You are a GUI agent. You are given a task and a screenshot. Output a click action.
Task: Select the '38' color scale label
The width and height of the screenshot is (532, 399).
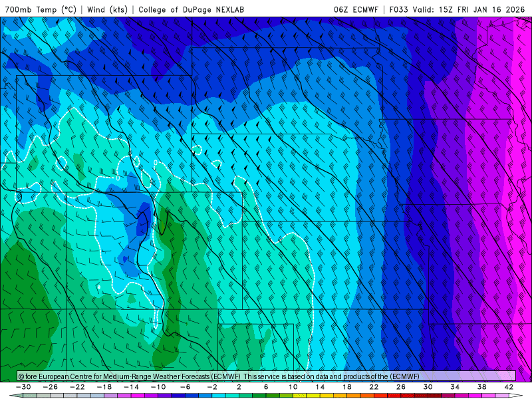pyautogui.click(x=481, y=387)
